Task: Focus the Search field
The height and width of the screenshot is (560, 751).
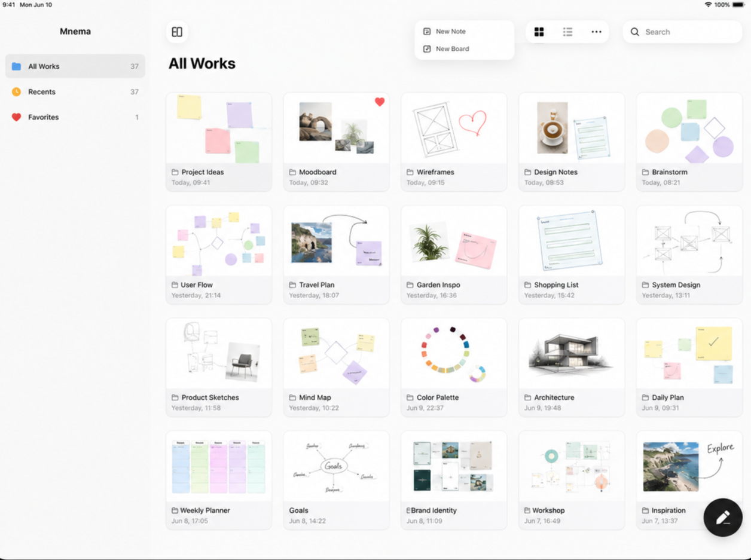Action: click(682, 32)
